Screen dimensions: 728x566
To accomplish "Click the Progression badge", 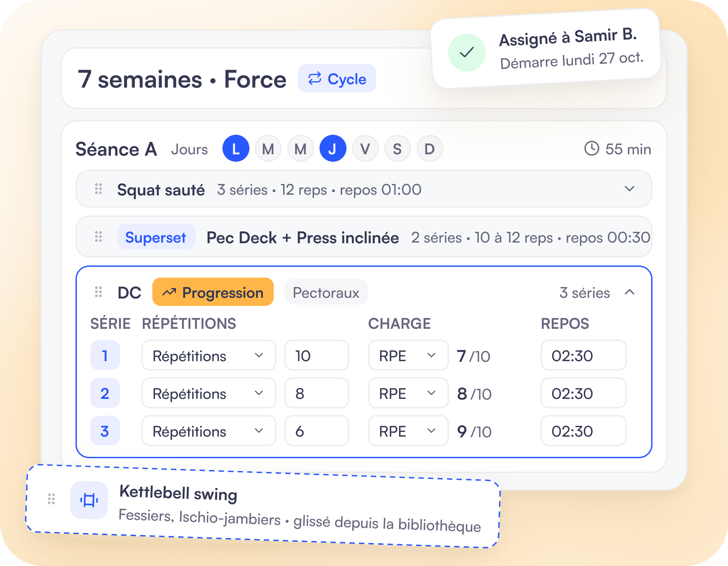I will click(x=213, y=292).
